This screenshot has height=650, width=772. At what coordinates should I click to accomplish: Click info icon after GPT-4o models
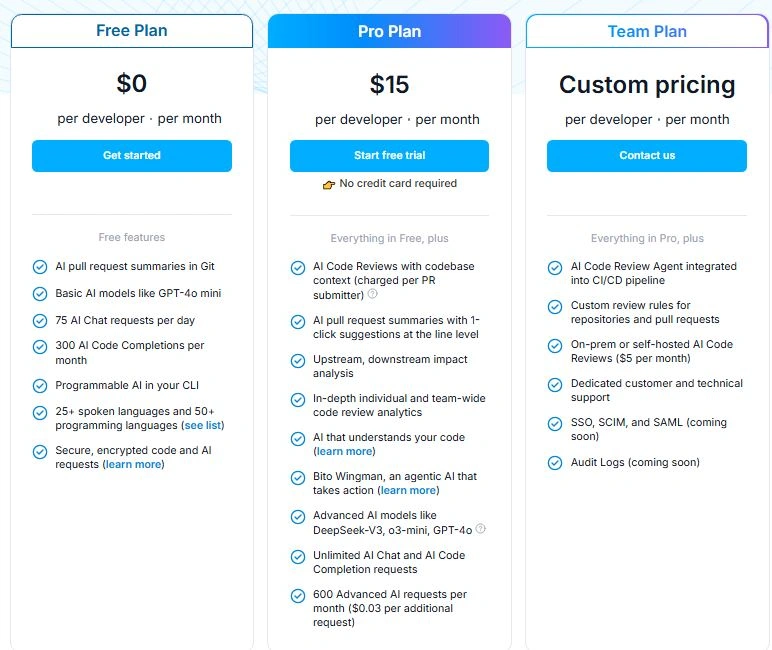click(481, 529)
